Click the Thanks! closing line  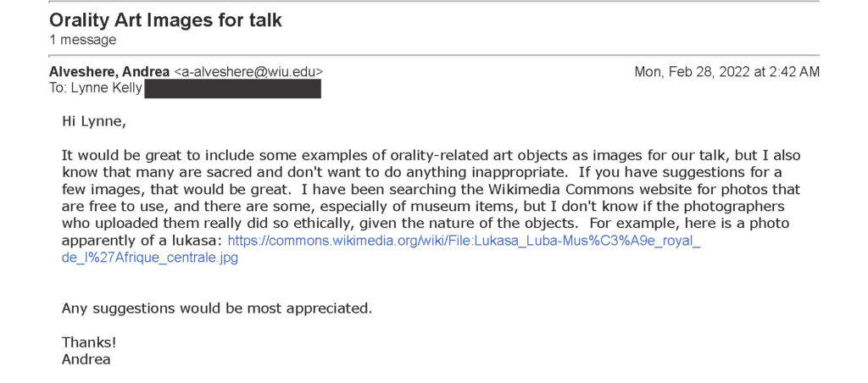89,341
